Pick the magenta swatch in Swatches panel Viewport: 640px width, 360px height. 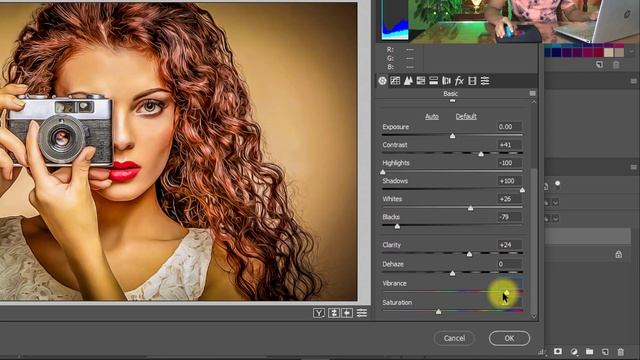pos(587,53)
